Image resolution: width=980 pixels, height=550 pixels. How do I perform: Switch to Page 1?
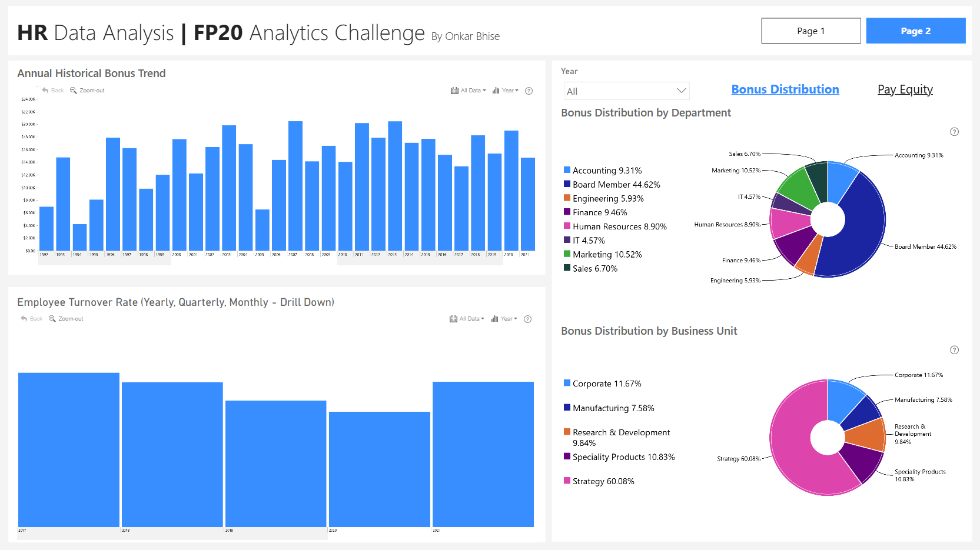pyautogui.click(x=811, y=31)
